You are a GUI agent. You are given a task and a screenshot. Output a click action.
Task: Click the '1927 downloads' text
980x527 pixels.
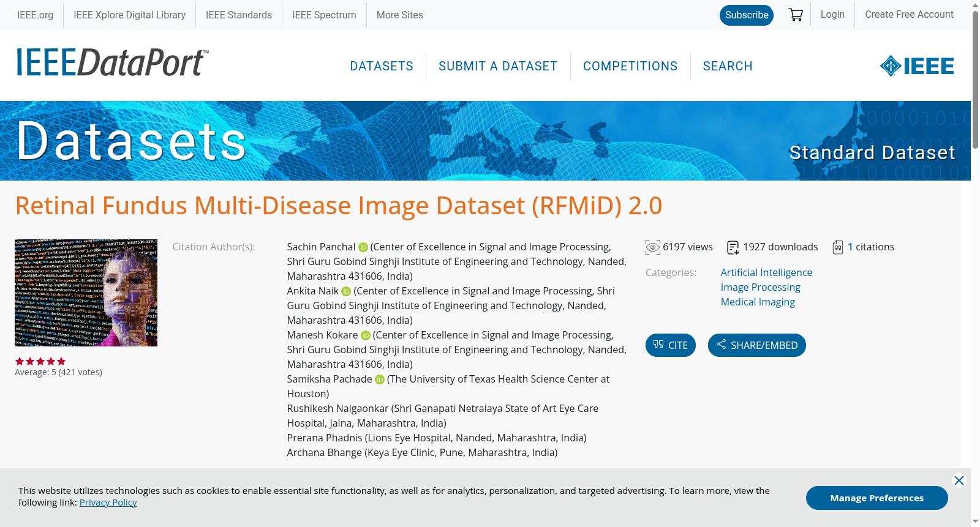pos(780,247)
